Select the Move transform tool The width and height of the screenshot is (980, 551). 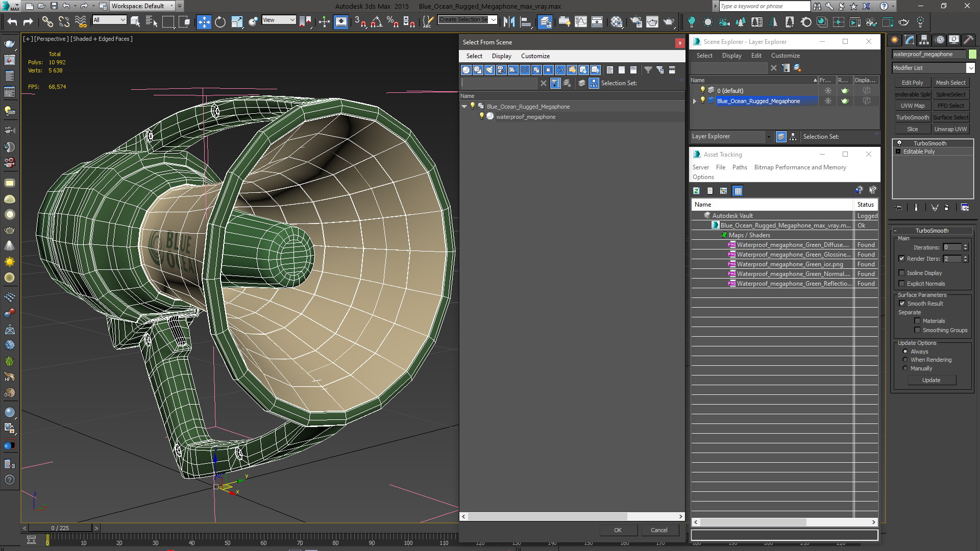(x=204, y=22)
